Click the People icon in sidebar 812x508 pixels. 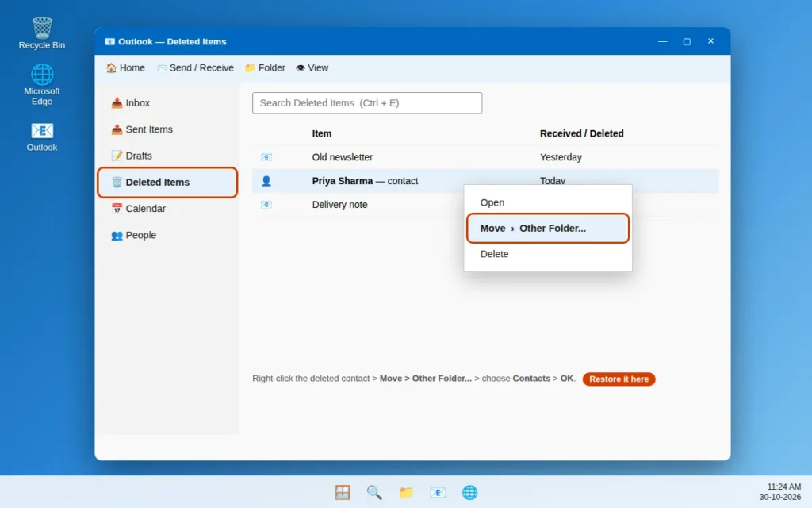pos(117,235)
